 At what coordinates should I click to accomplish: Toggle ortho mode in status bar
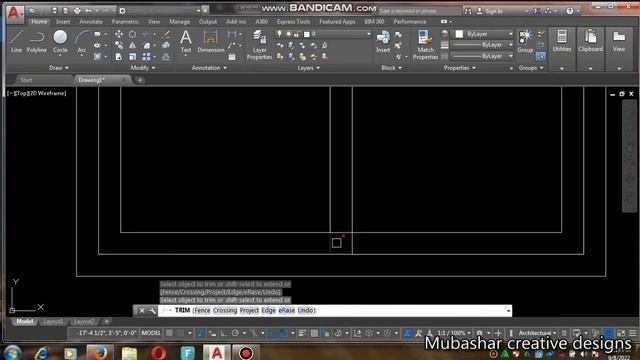pyautogui.click(x=224, y=333)
